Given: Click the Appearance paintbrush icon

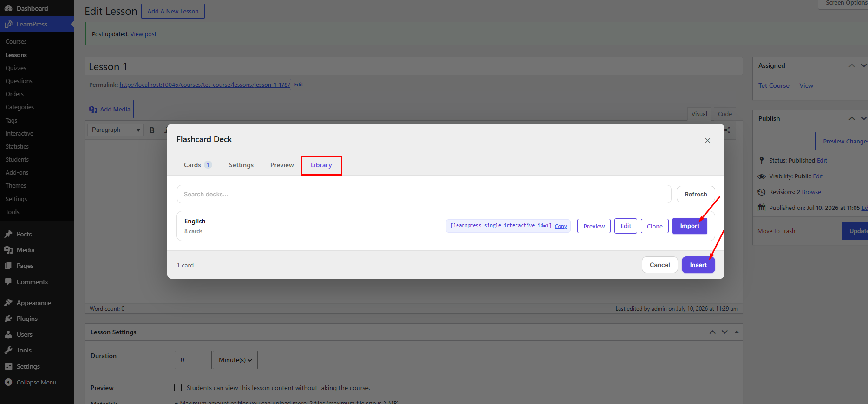Looking at the screenshot, I should [8, 303].
